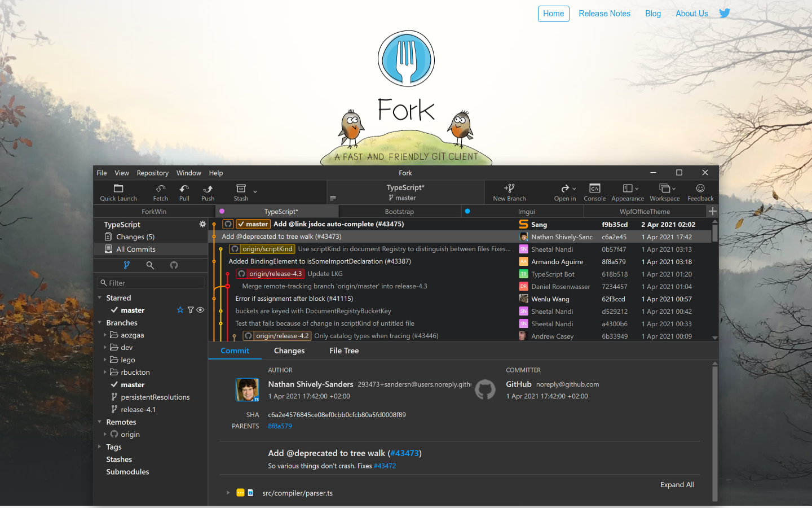This screenshot has width=812, height=508.
Task: Open the Twitter link on the website
Action: pyautogui.click(x=725, y=13)
